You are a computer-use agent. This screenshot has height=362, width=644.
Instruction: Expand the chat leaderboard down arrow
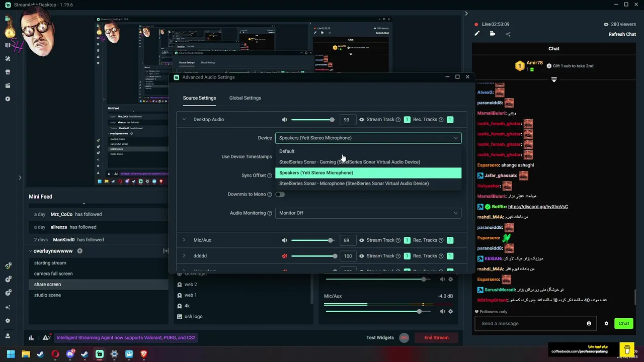point(553,79)
